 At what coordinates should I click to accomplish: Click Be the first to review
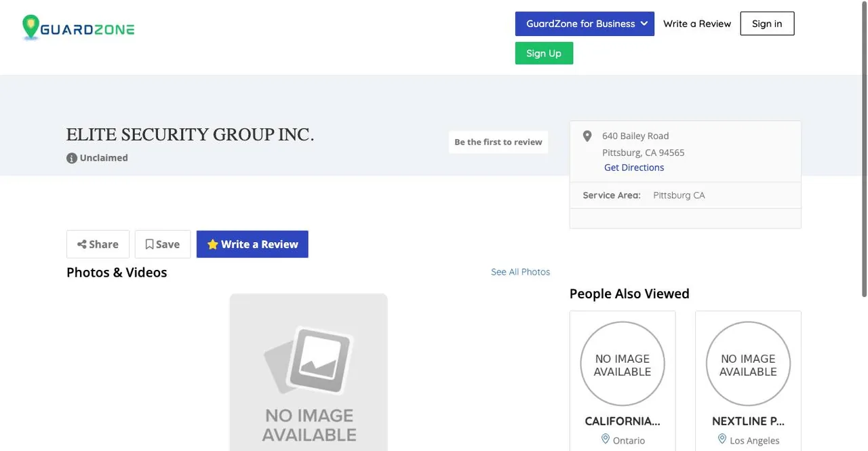click(498, 142)
